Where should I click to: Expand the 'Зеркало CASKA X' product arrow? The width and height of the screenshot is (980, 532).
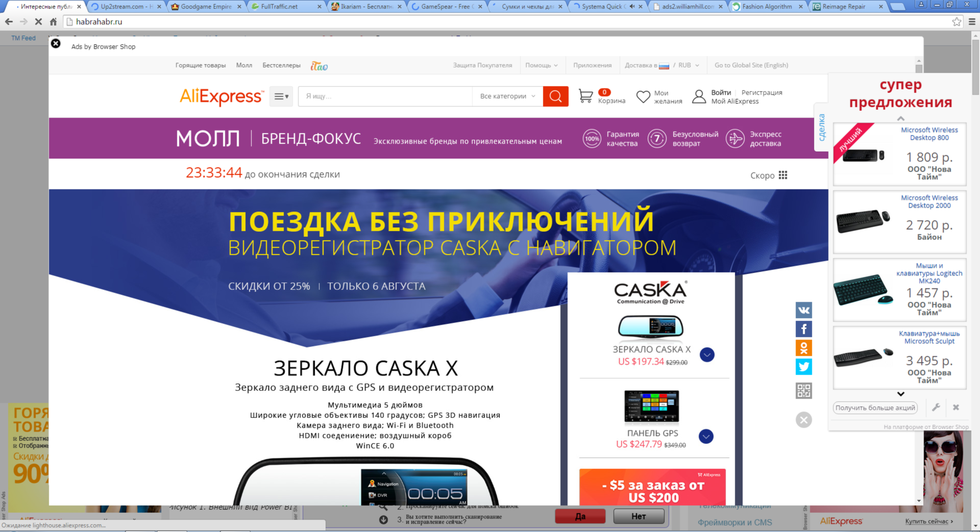coord(707,354)
